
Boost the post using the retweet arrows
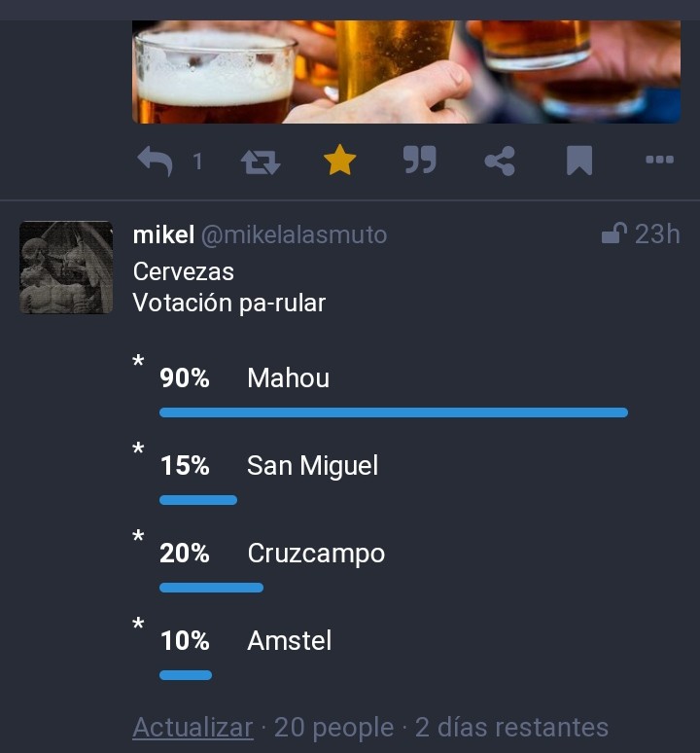click(260, 161)
